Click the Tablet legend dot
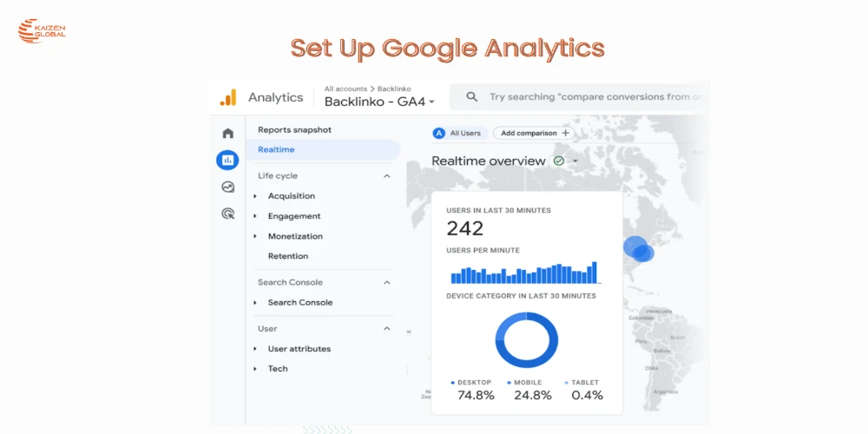Viewport: 868px width, 434px height. click(x=566, y=383)
